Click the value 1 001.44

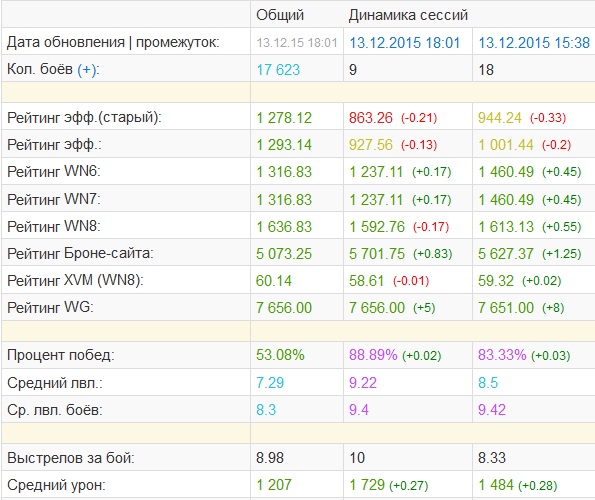(506, 145)
